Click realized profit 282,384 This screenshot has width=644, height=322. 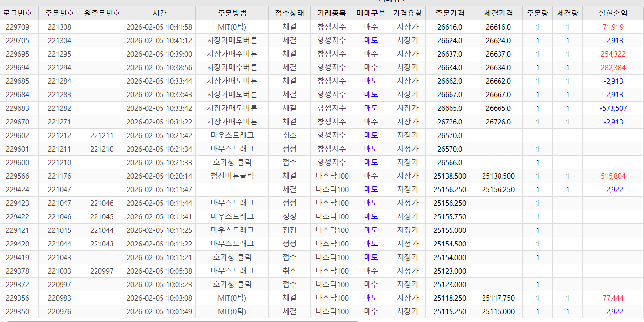613,68
